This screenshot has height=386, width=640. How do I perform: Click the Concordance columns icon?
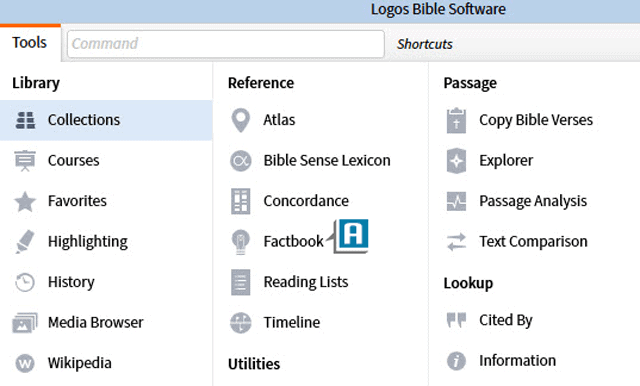(240, 201)
